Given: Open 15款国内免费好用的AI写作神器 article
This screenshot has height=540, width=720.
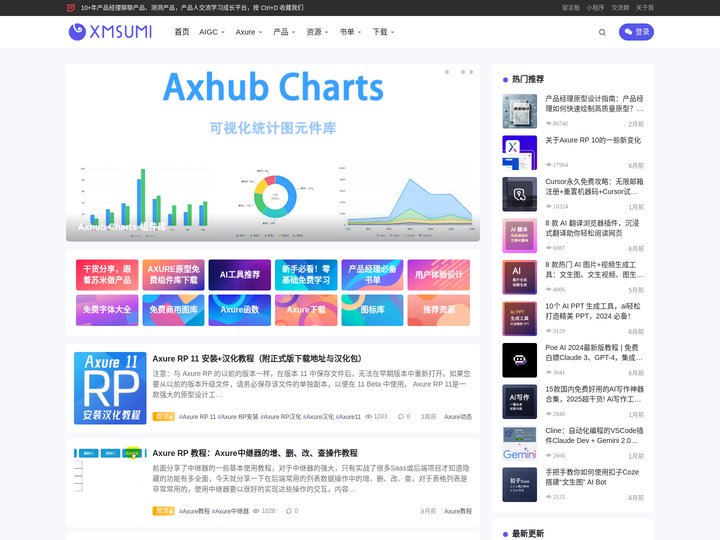Looking at the screenshot, I should tap(594, 394).
